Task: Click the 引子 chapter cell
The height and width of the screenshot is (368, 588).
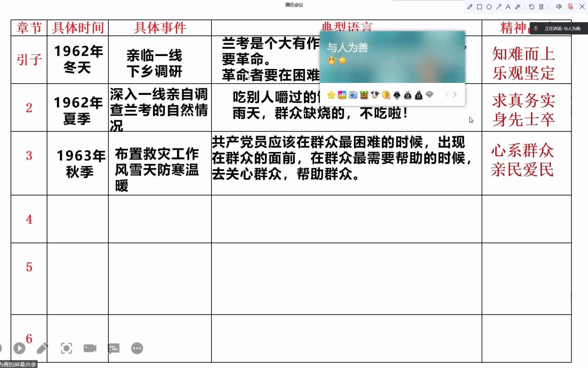Action: [x=29, y=60]
